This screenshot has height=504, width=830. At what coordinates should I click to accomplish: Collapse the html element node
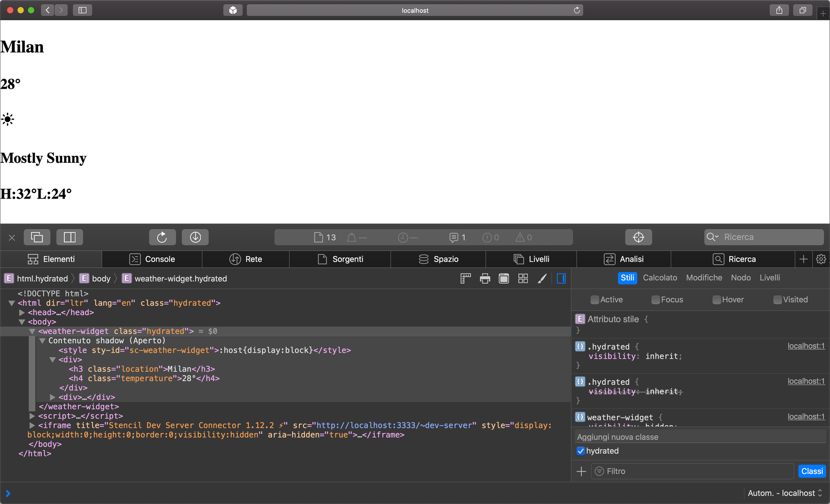pos(12,303)
